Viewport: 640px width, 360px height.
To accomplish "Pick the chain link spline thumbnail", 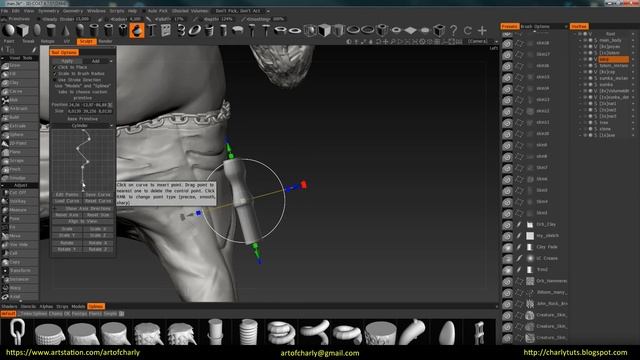I will [17, 331].
